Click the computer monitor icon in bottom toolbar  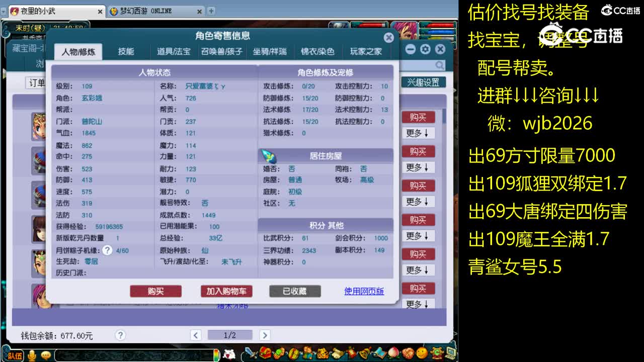(x=450, y=353)
